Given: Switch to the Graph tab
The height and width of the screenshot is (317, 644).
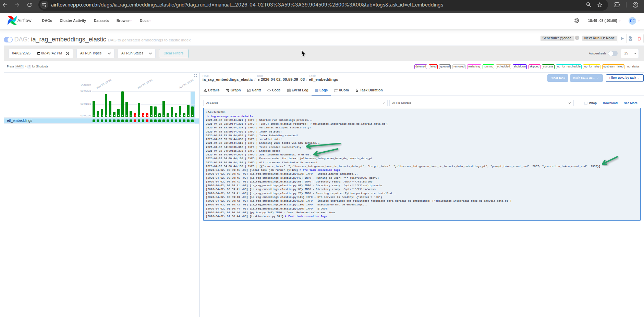Looking at the screenshot, I should (x=233, y=90).
